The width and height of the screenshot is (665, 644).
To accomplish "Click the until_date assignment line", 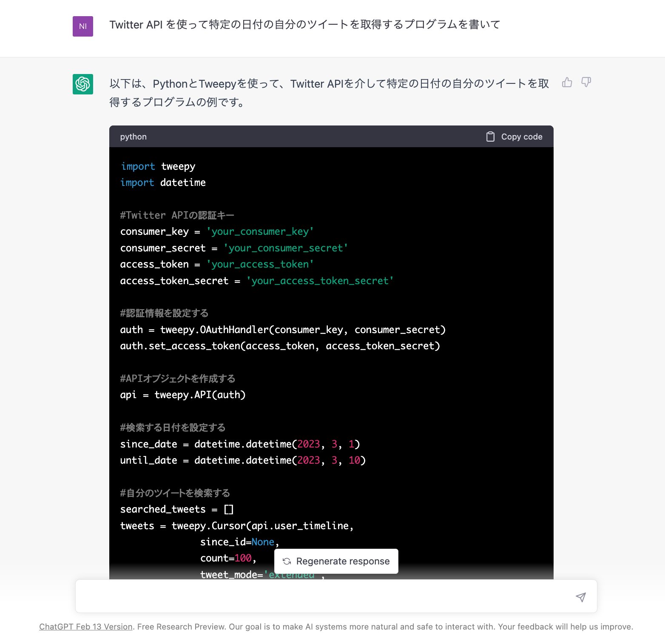I will pyautogui.click(x=243, y=460).
